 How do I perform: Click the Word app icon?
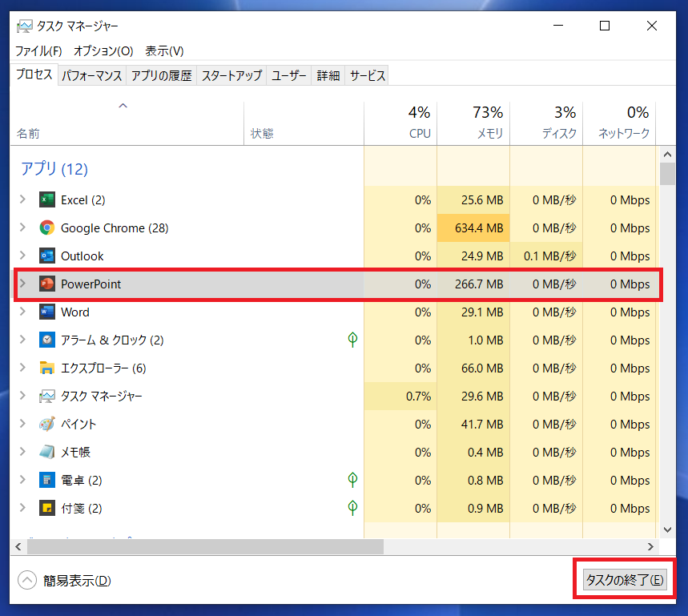coord(47,312)
